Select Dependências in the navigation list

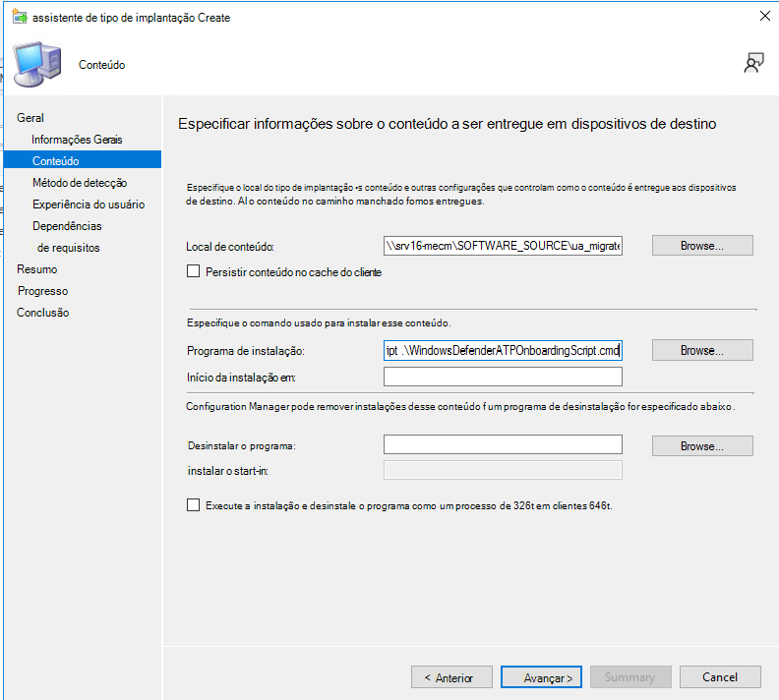tap(67, 226)
